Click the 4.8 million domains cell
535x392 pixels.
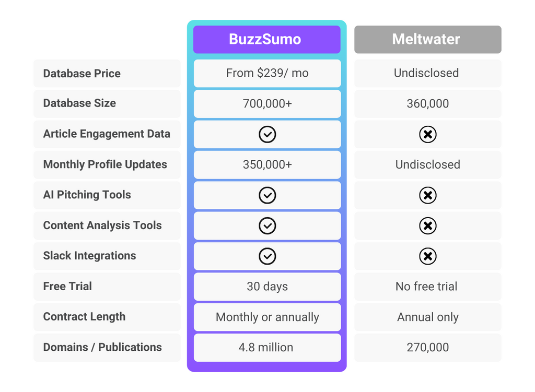[267, 347]
